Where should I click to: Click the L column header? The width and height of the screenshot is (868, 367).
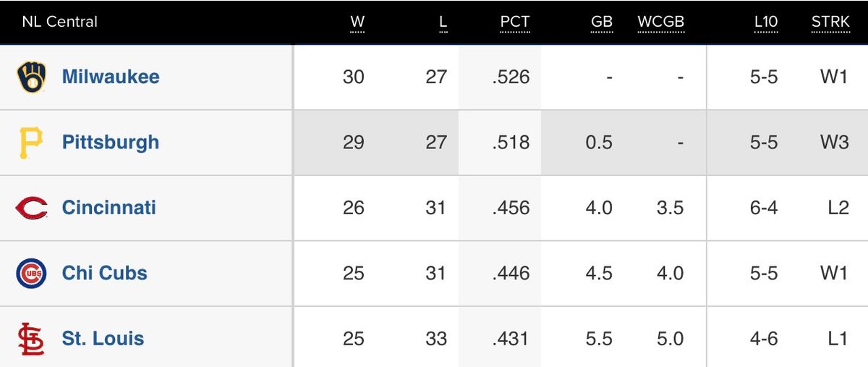443,22
